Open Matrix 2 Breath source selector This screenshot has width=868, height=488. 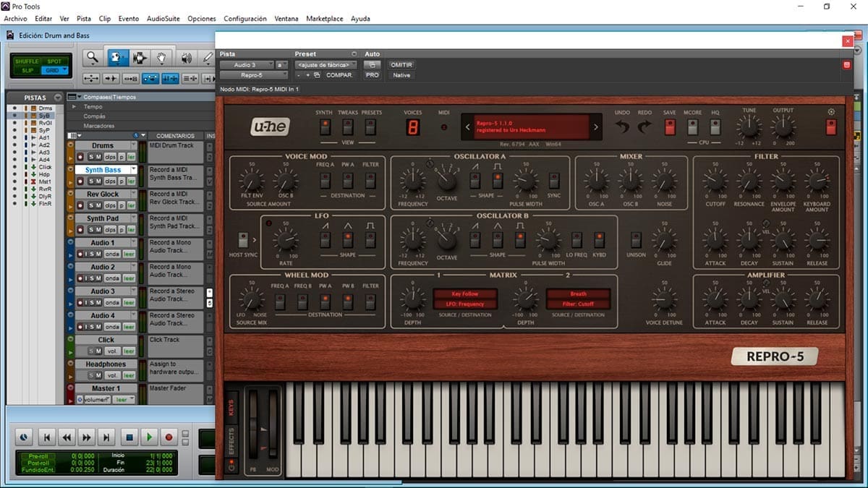578,294
